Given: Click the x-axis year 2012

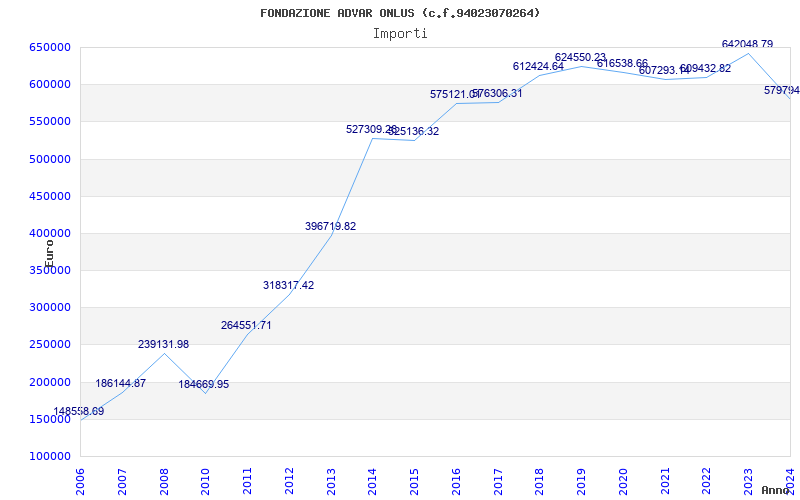Looking at the screenshot, I should click(x=289, y=481).
